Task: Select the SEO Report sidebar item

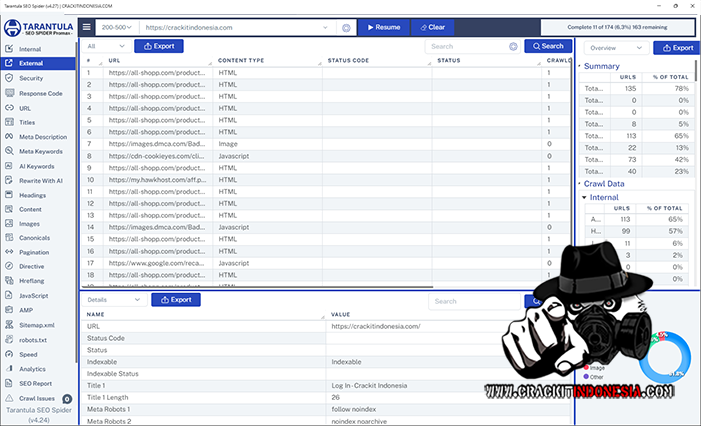Action: pos(36,383)
